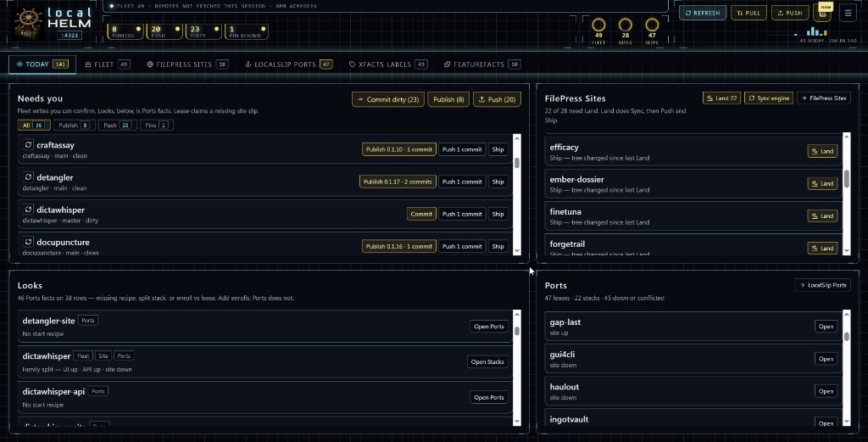
Task: Open the hamburger menu icon
Action: [x=848, y=13]
